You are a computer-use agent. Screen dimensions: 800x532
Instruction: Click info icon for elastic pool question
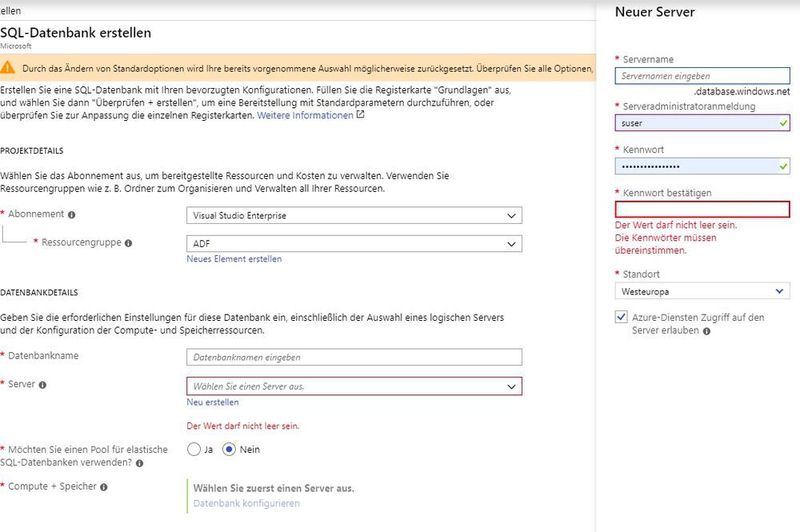(140, 463)
